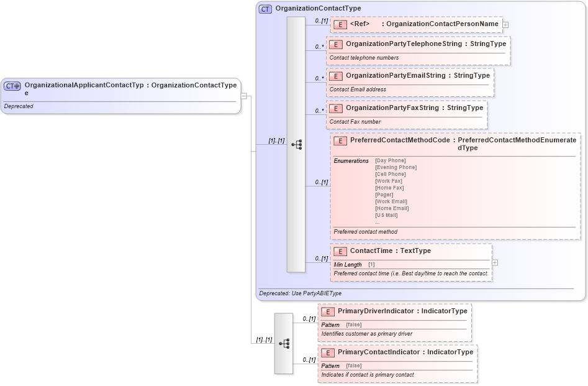
Task: Select the sequence compositor icon inside OrganizationContactType
Action: [x=297, y=144]
